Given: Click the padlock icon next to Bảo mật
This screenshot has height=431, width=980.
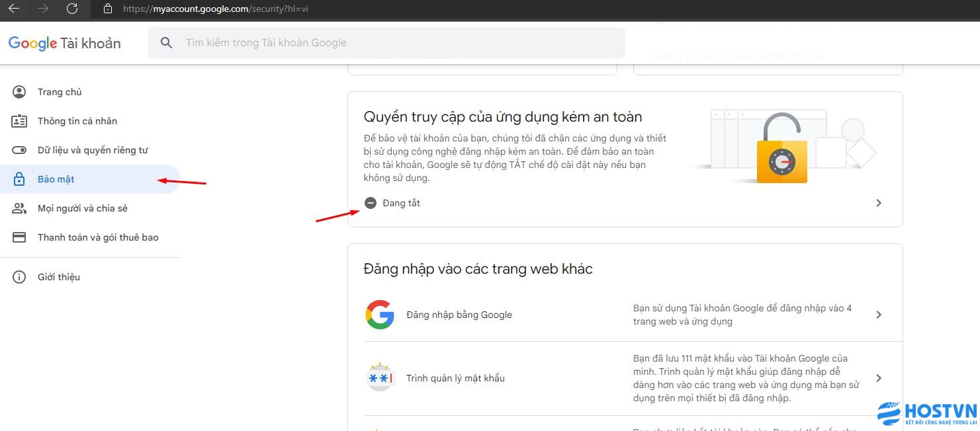Looking at the screenshot, I should [19, 179].
